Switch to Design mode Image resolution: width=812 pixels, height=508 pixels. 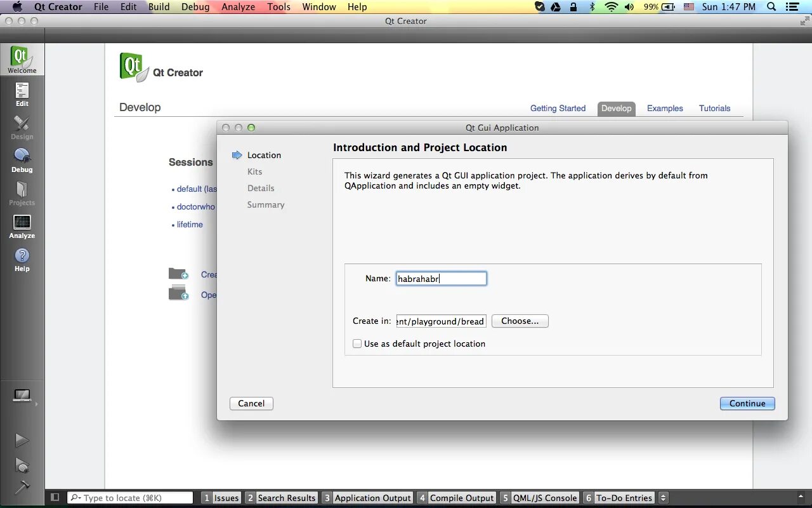pyautogui.click(x=22, y=127)
